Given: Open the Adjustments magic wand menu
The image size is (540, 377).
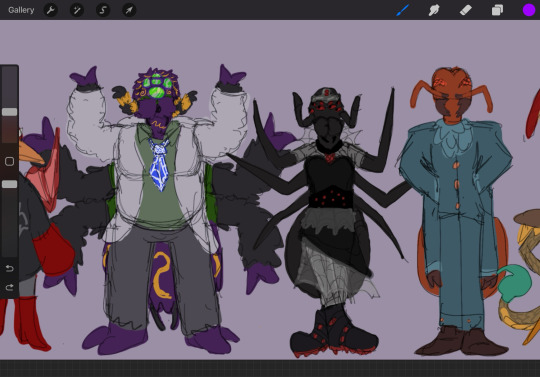Looking at the screenshot, I should pyautogui.click(x=77, y=10).
